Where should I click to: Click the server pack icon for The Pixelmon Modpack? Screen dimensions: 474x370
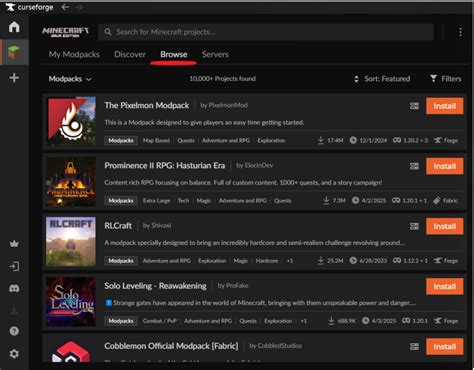pos(414,106)
